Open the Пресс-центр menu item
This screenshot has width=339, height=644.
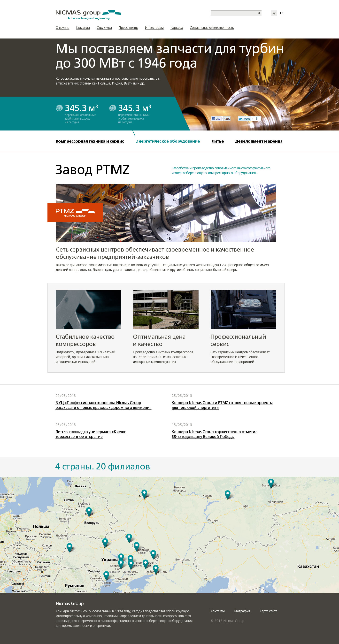coord(128,28)
